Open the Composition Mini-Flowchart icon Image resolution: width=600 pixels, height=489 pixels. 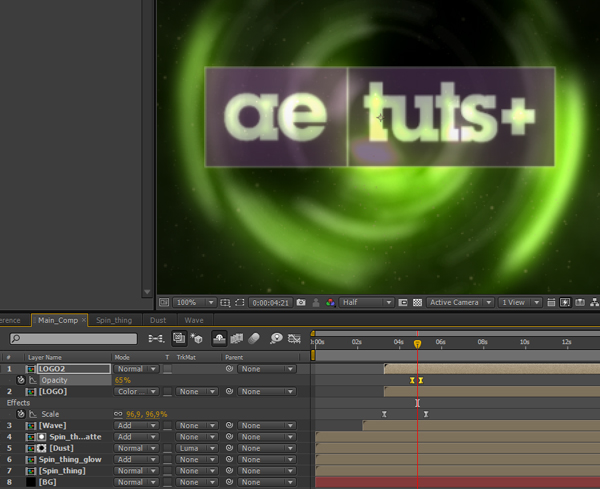point(156,339)
